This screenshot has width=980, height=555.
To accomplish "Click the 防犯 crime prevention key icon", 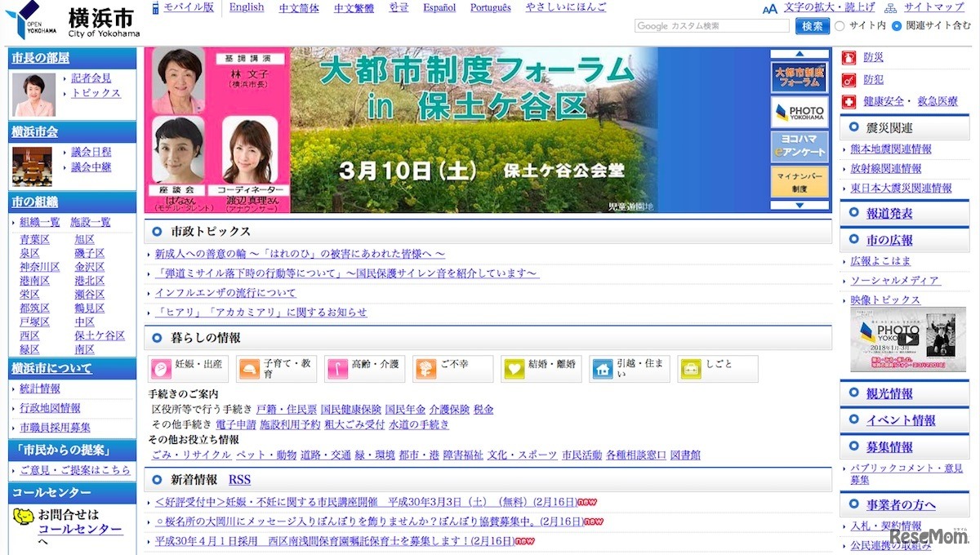I will (849, 80).
